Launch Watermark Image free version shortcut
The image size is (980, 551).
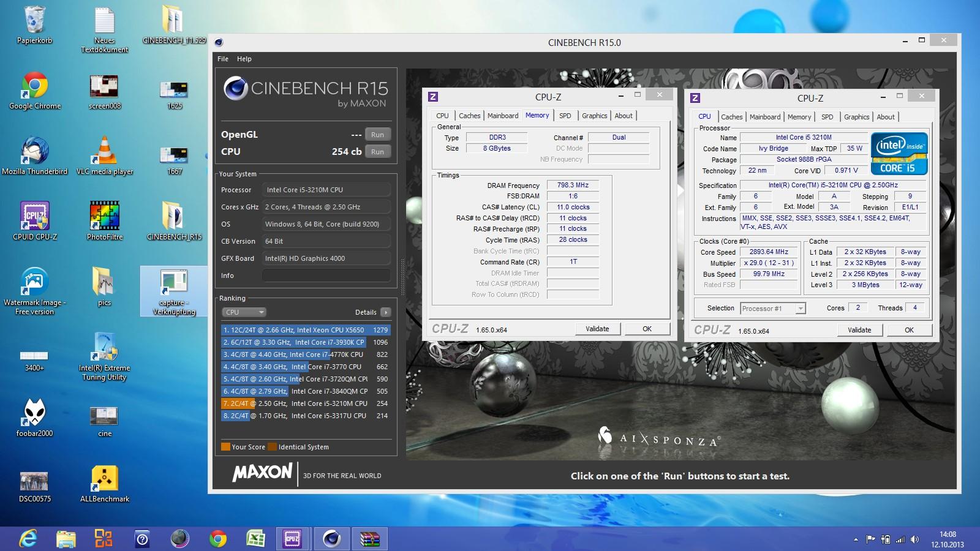click(x=35, y=291)
